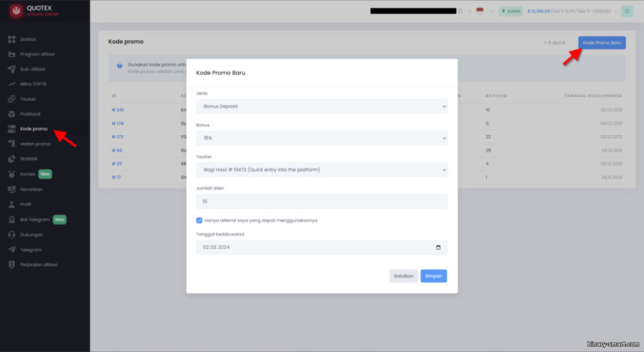The image size is (644, 352).
Task: Click Profil person icon
Action: [x=11, y=204]
